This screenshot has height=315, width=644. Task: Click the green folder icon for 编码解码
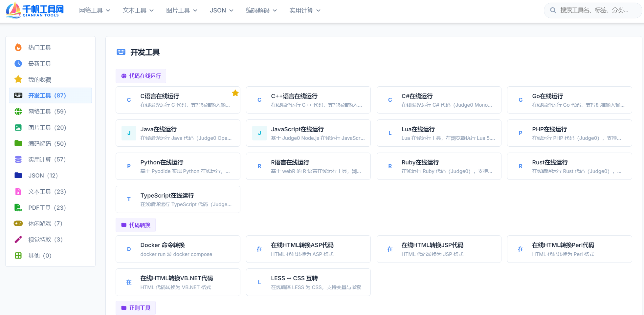18,143
